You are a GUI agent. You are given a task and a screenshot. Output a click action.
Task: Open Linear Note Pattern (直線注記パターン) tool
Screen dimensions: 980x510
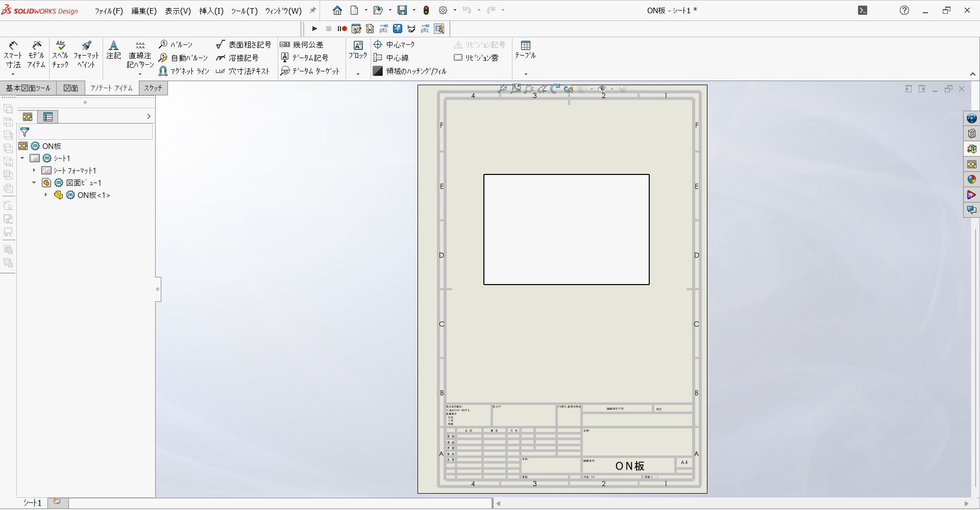coord(140,55)
